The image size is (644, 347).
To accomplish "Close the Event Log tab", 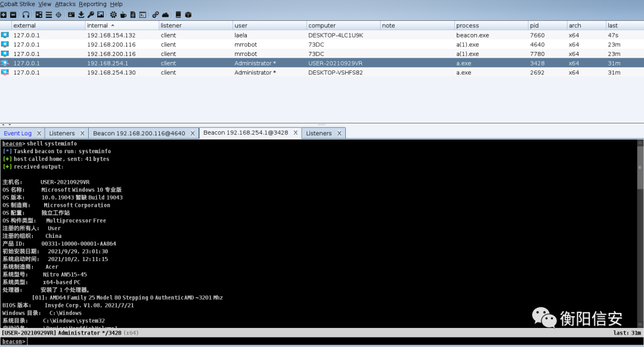I will tap(39, 134).
